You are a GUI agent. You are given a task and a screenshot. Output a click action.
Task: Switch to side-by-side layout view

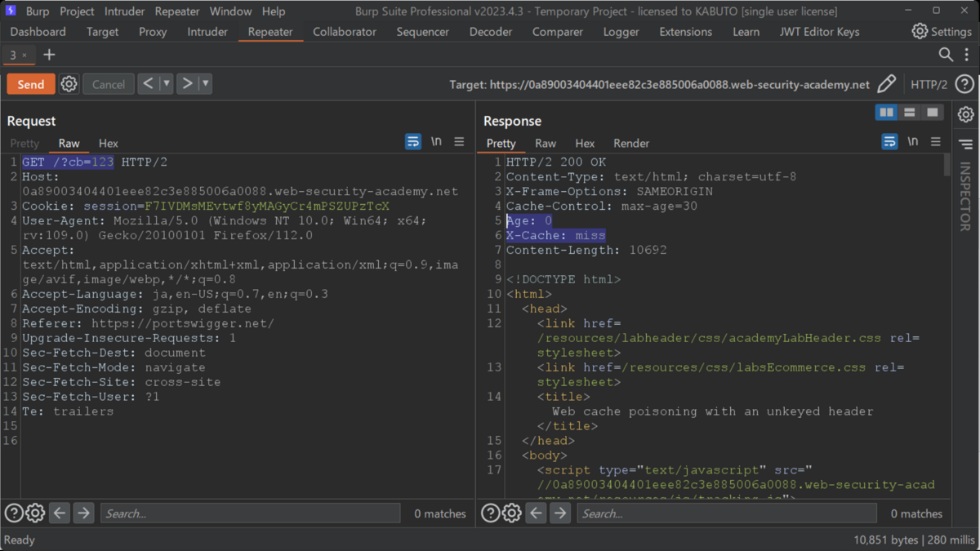(886, 113)
